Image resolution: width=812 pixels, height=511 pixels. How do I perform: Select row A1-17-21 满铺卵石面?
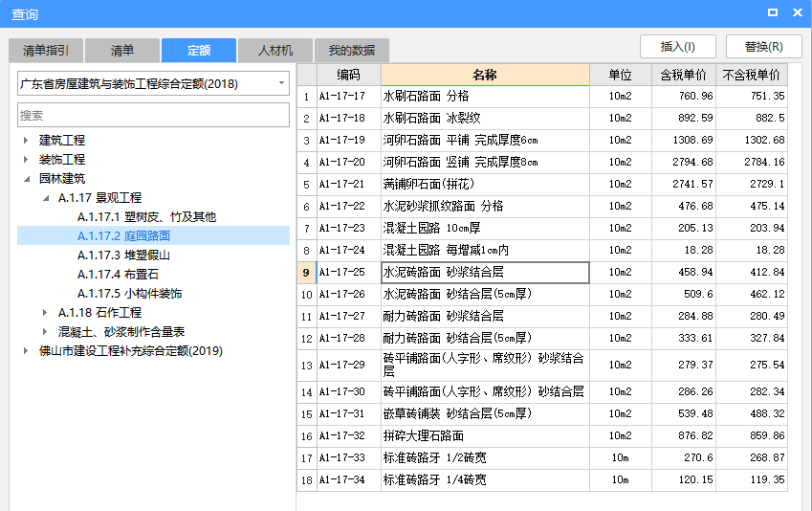[484, 184]
